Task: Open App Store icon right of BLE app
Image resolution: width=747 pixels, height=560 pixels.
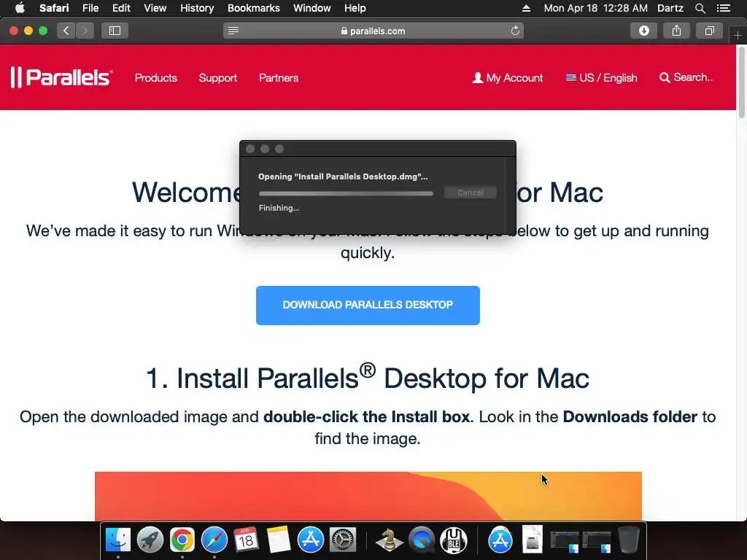Action: [500, 540]
